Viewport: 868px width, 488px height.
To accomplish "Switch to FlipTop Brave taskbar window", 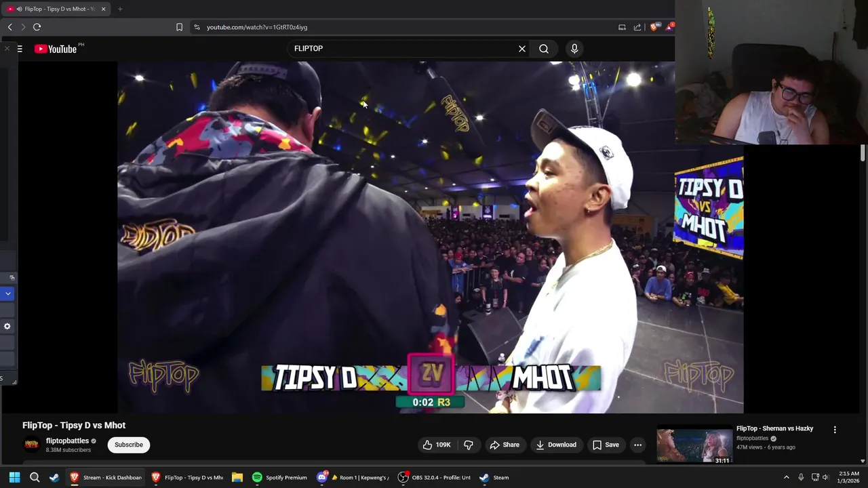I will coord(186,477).
